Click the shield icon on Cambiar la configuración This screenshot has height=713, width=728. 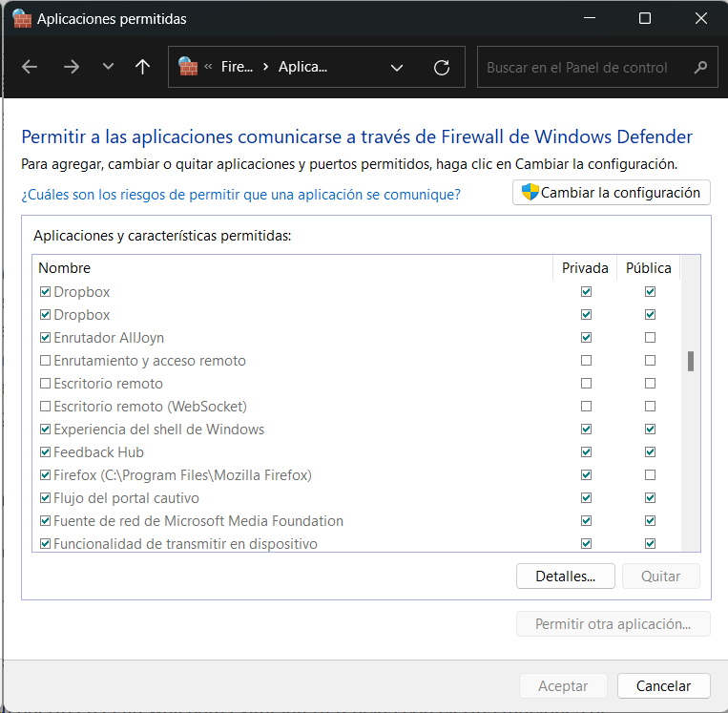click(x=530, y=192)
